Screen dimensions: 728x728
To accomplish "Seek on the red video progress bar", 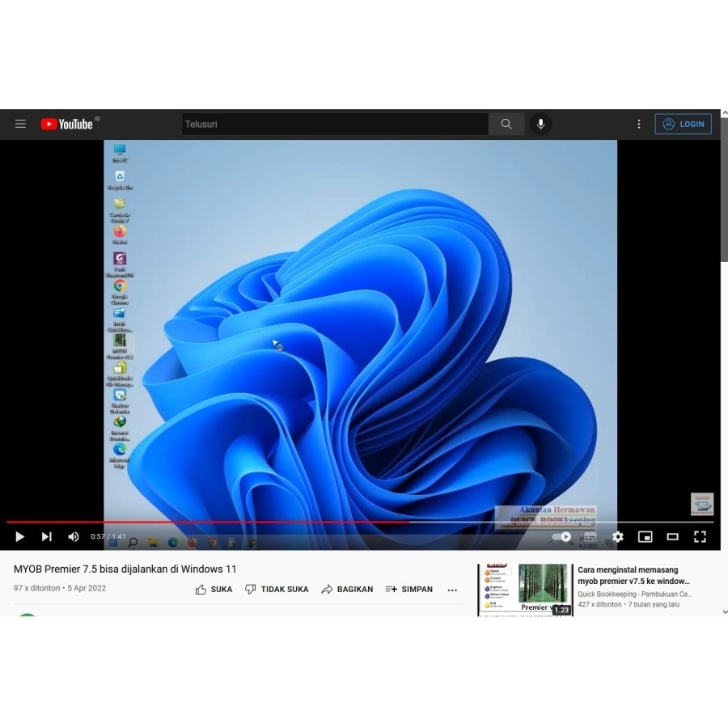I will [x=243, y=523].
